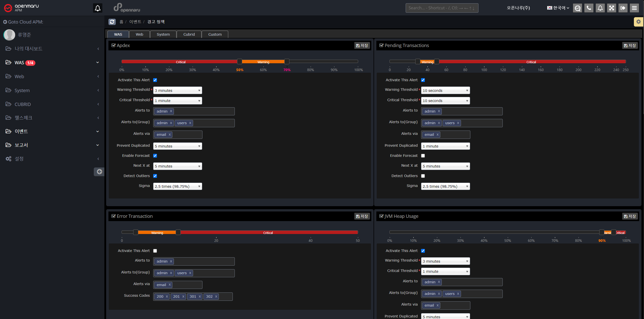
Task: Click the phone icon in top bar
Action: pyautogui.click(x=589, y=8)
